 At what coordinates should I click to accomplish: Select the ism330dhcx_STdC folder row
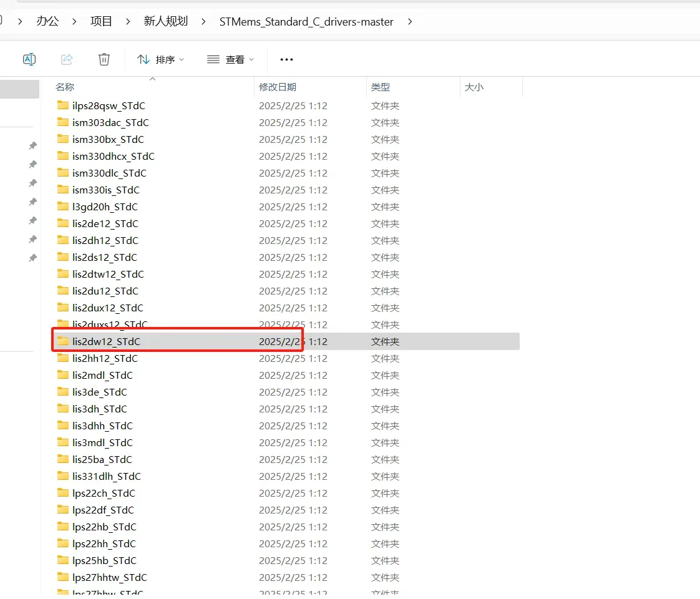click(x=286, y=156)
